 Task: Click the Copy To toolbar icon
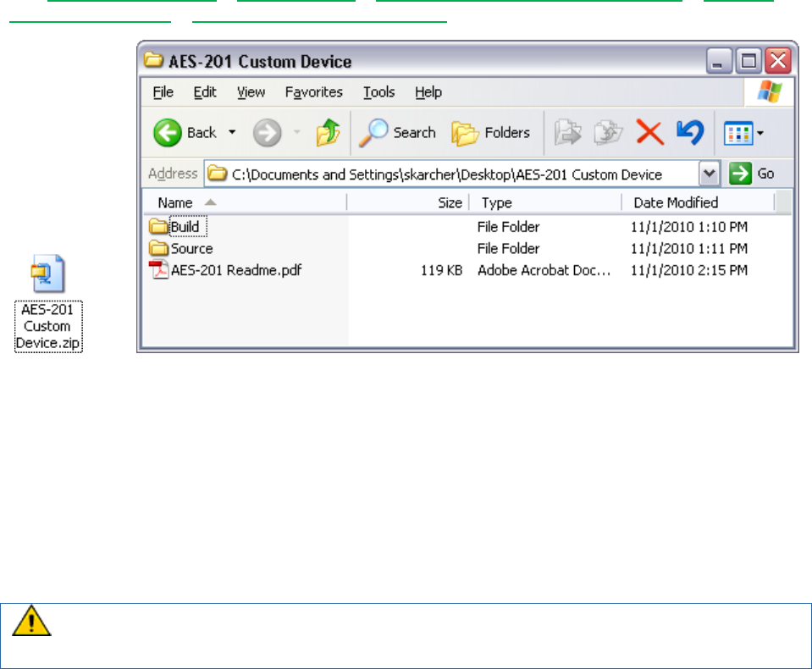coord(608,133)
